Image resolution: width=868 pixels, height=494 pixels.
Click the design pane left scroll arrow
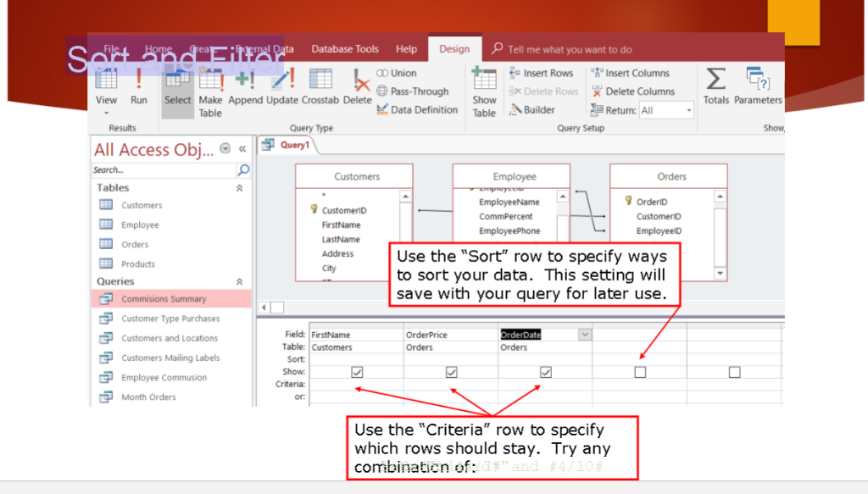[264, 307]
